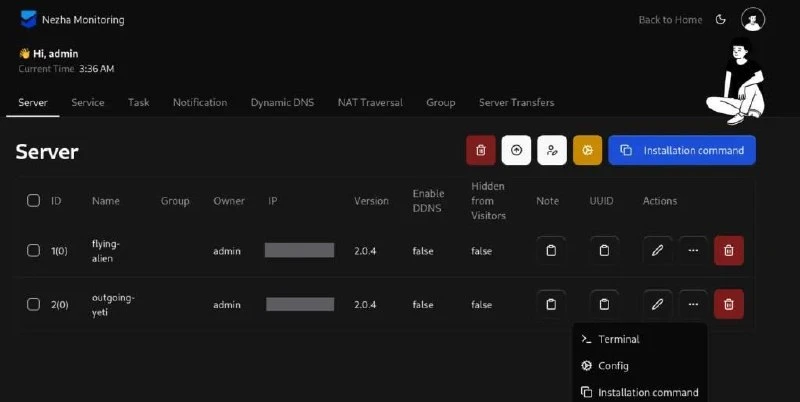Click the red batch delete button
This screenshot has width=800, height=402.
pos(481,150)
